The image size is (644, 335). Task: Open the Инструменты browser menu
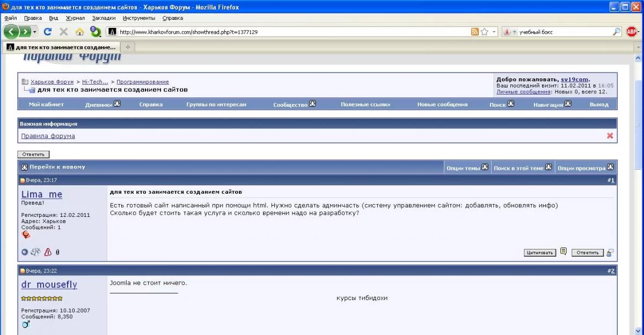coord(139,18)
